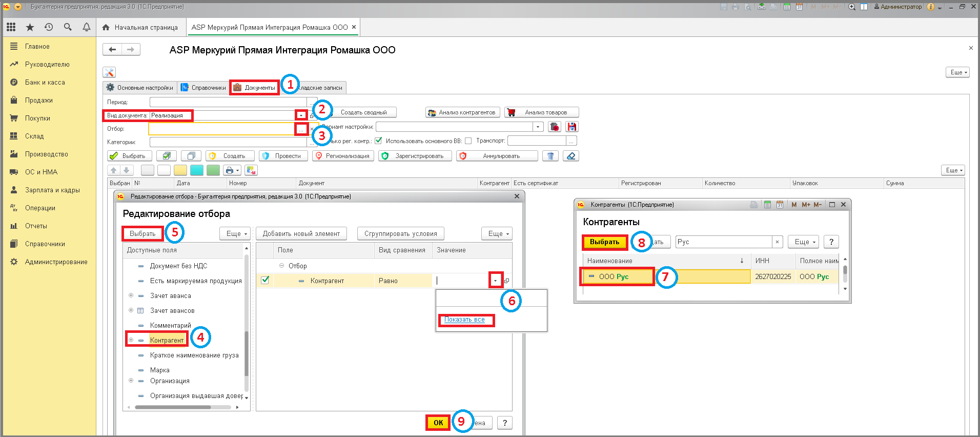Click the navigate back arrow
980x437 pixels.
click(x=112, y=50)
